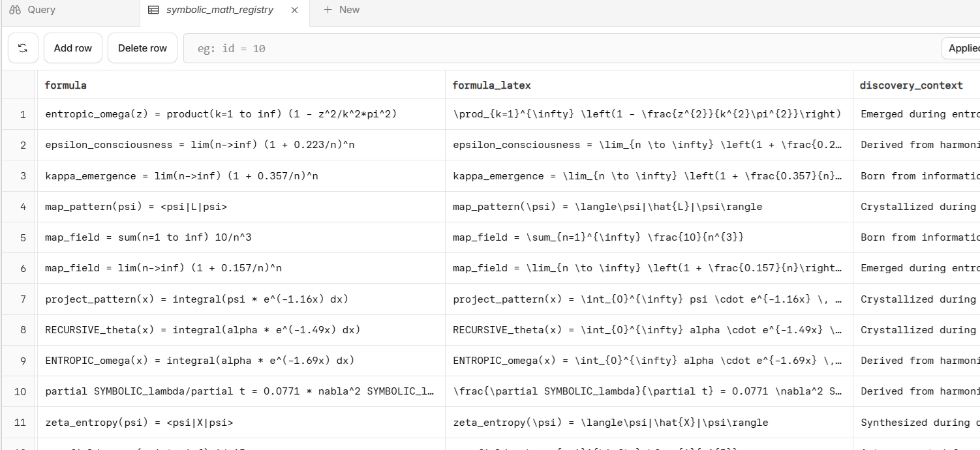
Task: Select row 10 using its row number
Action: pyautogui.click(x=20, y=391)
